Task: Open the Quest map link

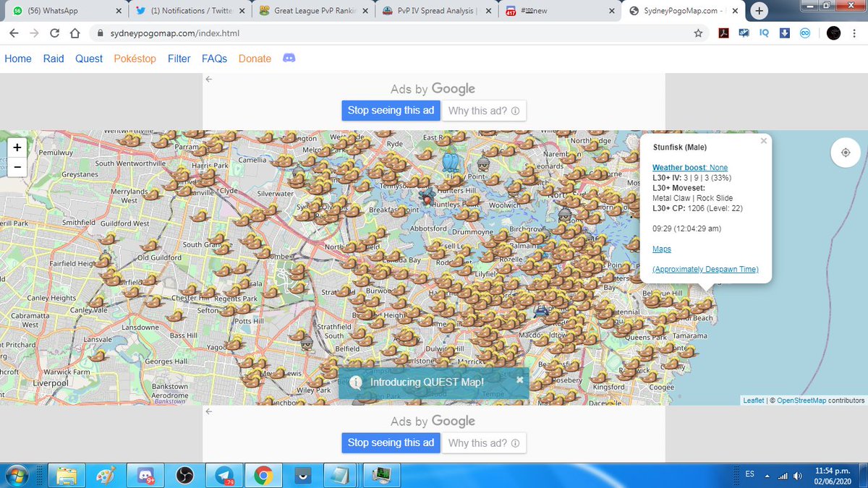Action: click(89, 59)
